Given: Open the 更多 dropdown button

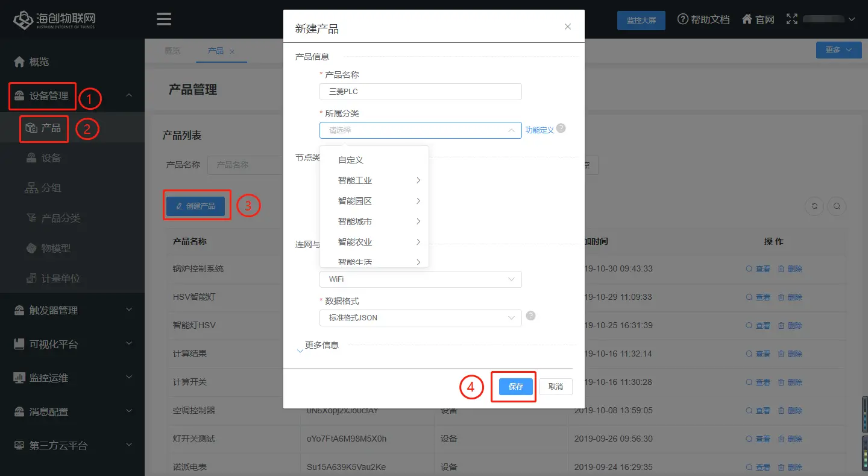Looking at the screenshot, I should [x=838, y=50].
